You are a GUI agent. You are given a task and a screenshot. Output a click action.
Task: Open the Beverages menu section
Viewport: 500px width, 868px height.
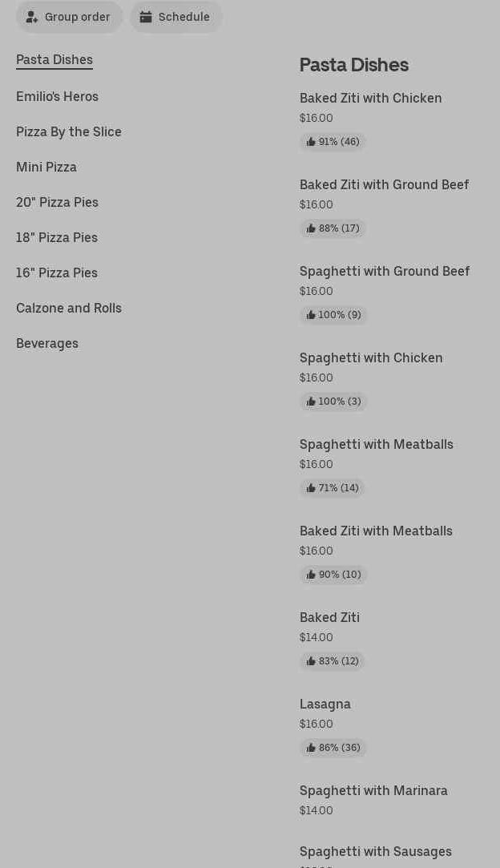tap(47, 343)
